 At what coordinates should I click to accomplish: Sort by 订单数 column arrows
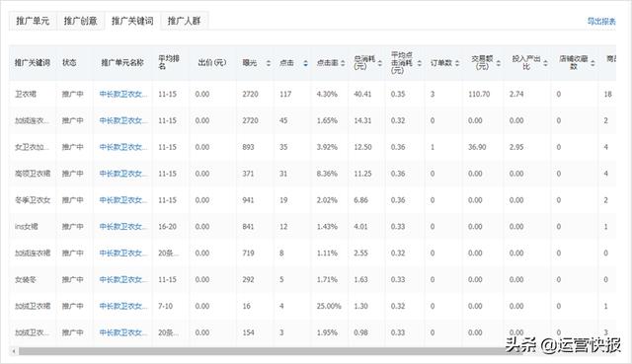tap(457, 63)
